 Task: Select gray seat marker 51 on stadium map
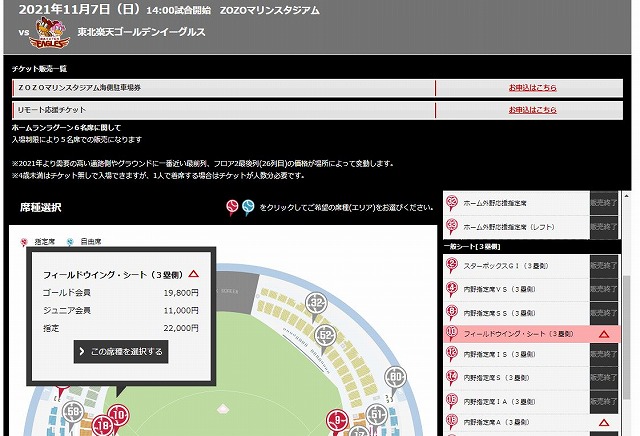(x=376, y=416)
